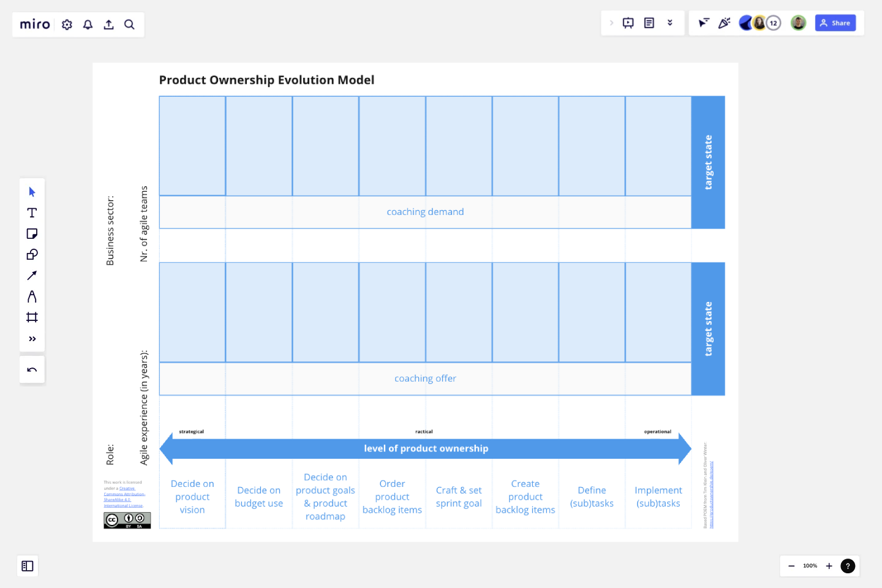Viewport: 882px width, 588px height.
Task: Open board settings from the gear menu
Action: (x=67, y=24)
